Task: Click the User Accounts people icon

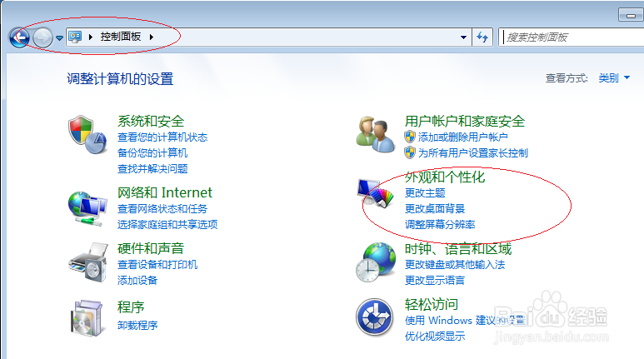Action: pyautogui.click(x=376, y=134)
